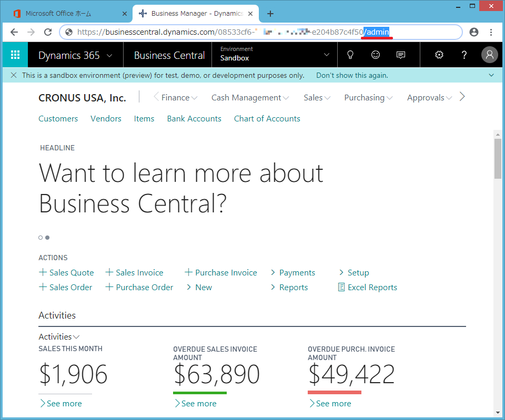This screenshot has height=420, width=505.
Task: See more under Overdue Sales Invoice Amount
Action: [x=195, y=403]
